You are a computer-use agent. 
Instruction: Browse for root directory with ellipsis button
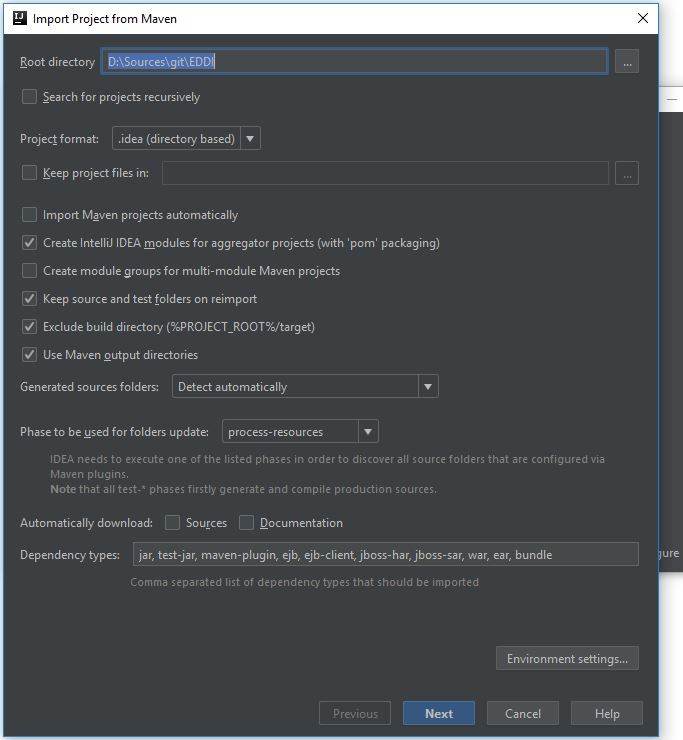point(627,62)
